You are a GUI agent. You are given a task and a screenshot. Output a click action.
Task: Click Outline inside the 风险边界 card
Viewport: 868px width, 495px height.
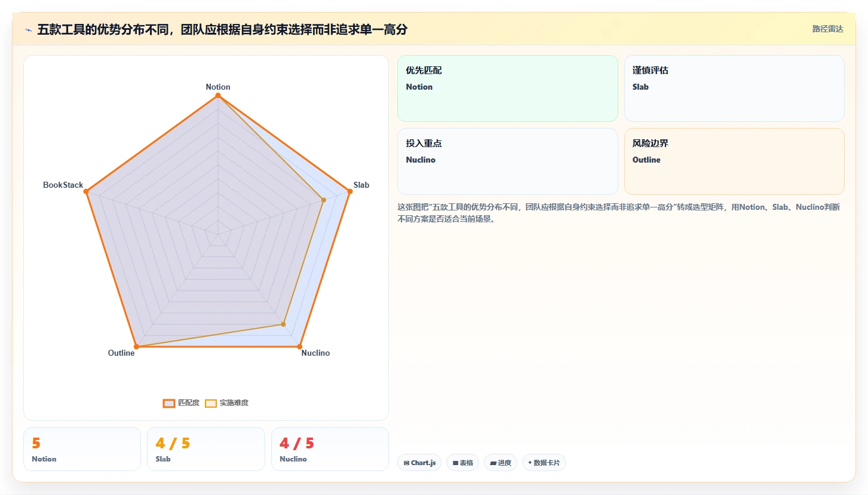coord(646,160)
